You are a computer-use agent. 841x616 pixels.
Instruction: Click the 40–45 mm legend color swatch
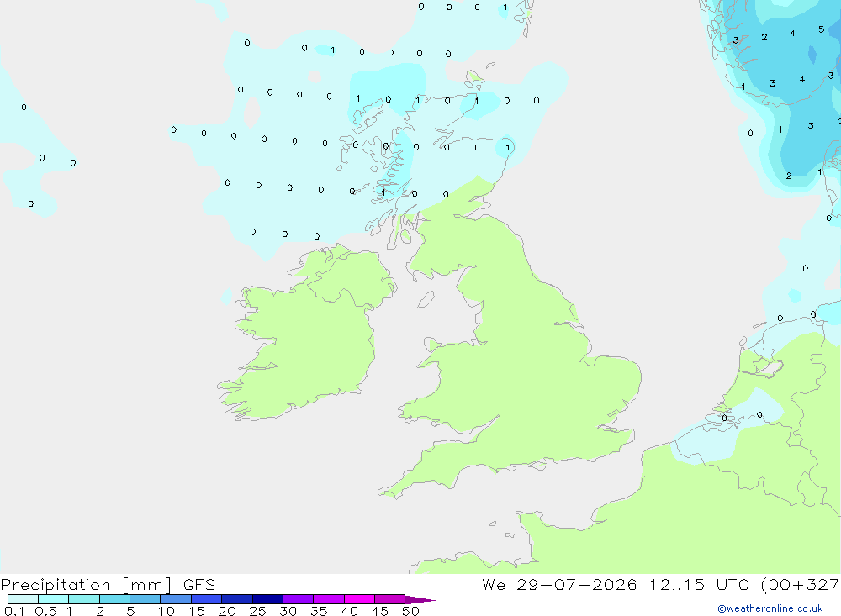tap(359, 599)
